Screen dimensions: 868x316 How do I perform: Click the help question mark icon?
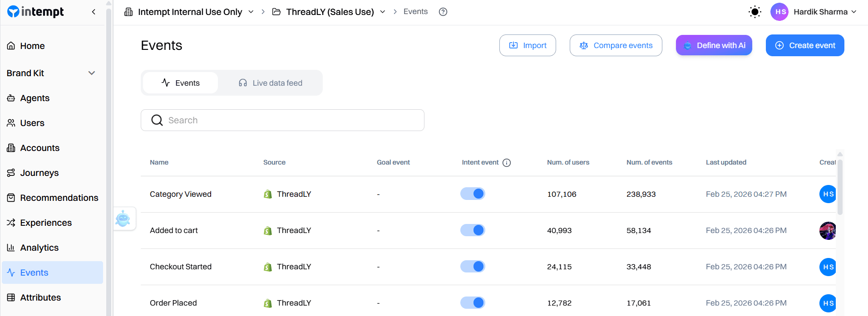tap(443, 11)
